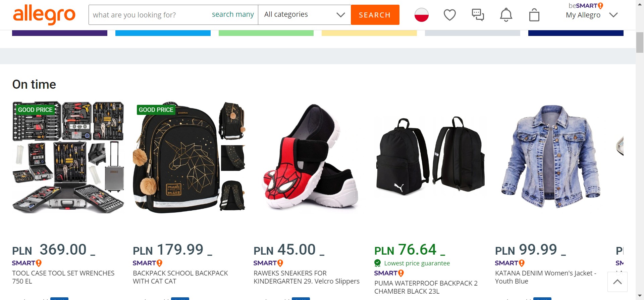
Task: Open the Poland flag language selector
Action: [x=421, y=15]
